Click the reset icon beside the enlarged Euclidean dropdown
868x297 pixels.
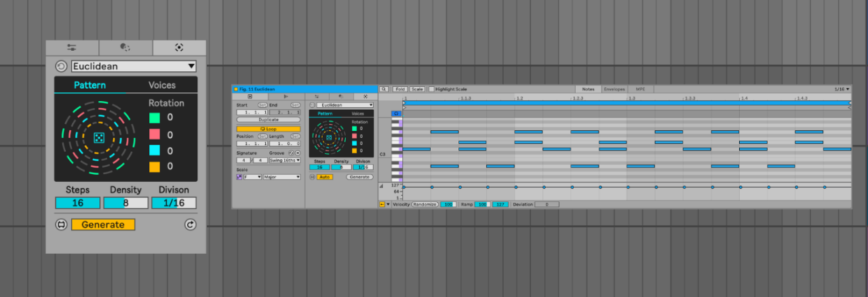[x=61, y=66]
